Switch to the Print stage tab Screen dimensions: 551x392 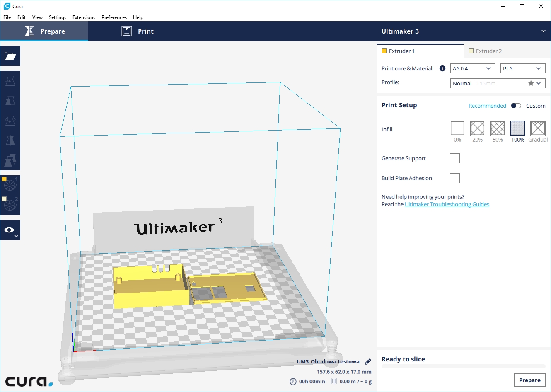[137, 31]
